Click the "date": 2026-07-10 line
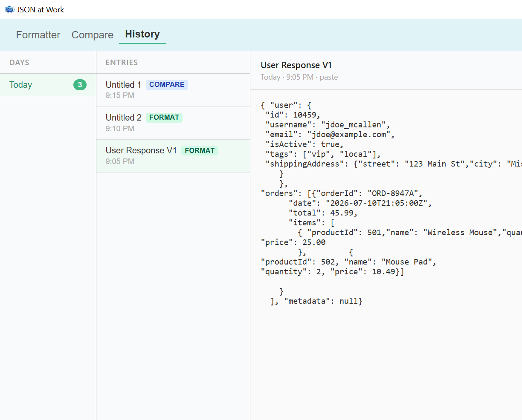Screen dimensions: 522x420 (x=360, y=203)
